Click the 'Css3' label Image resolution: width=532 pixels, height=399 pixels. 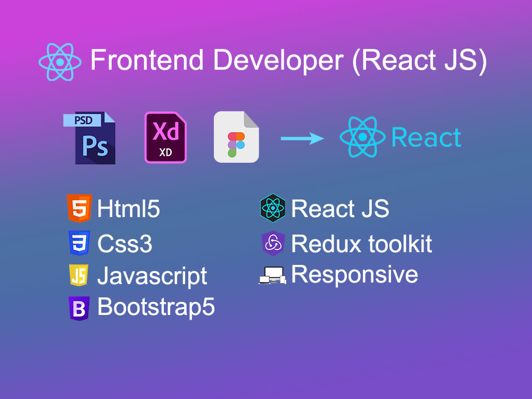125,244
